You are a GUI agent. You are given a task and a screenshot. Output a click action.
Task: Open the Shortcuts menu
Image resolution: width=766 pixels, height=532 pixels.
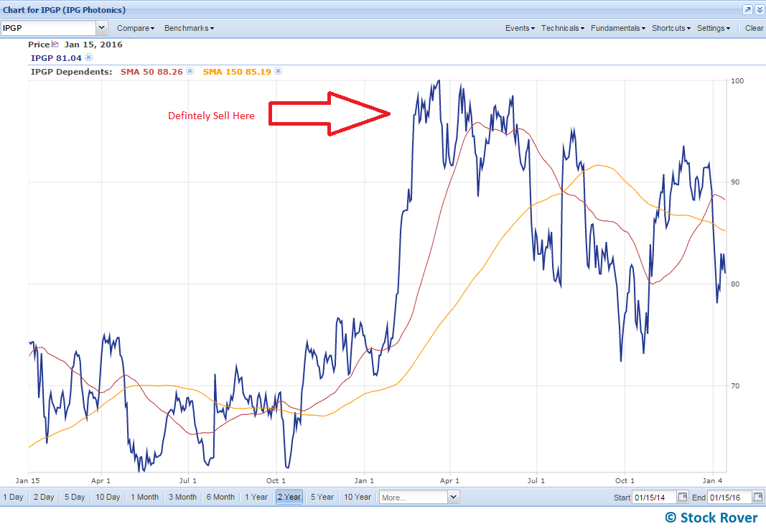coord(671,28)
